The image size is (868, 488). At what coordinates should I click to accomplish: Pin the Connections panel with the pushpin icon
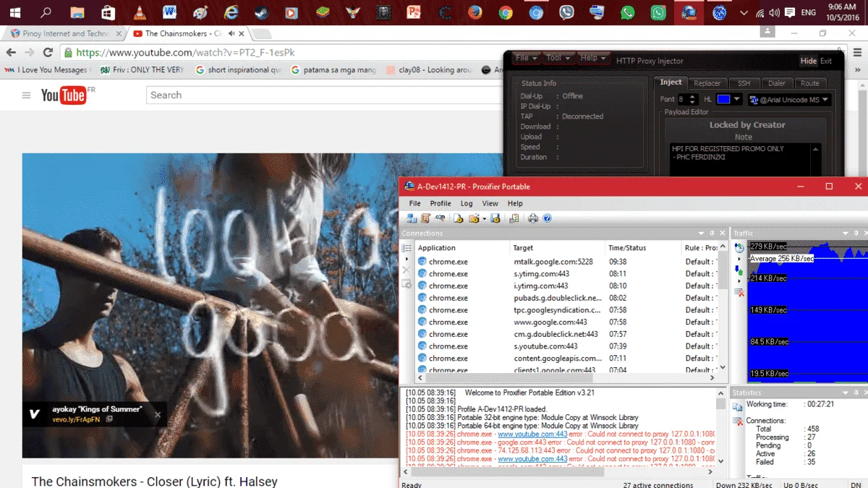(x=712, y=234)
